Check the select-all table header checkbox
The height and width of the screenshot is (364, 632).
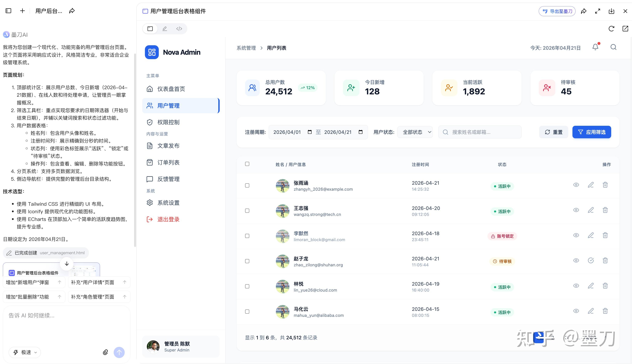[x=247, y=164]
